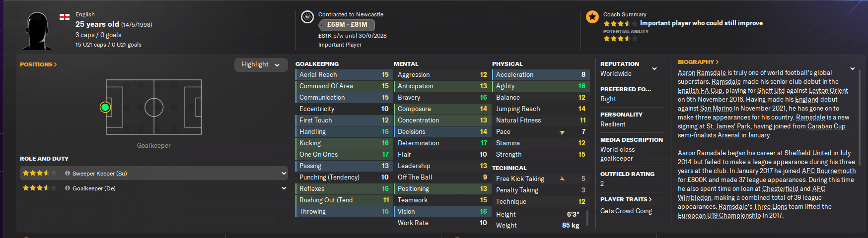Image resolution: width=868 pixels, height=238 pixels.
Task: Click the Coach Summary star badge icon
Action: tap(592, 17)
